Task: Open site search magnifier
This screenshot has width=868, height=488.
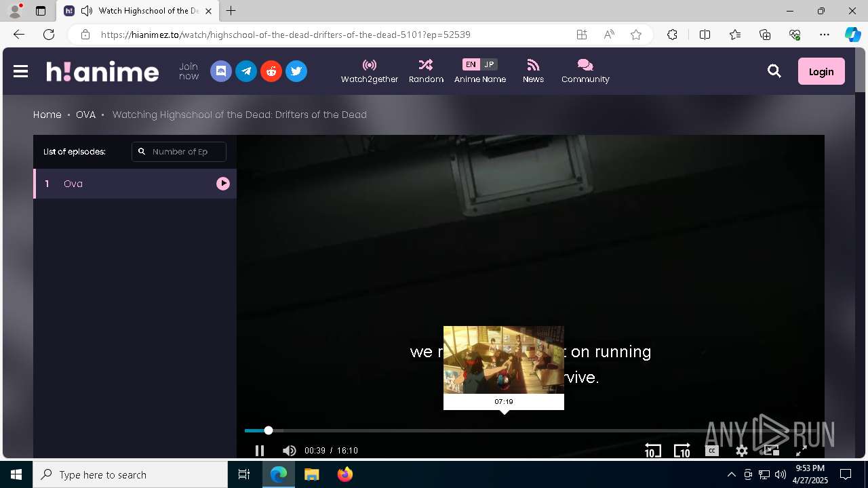Action: [x=774, y=71]
